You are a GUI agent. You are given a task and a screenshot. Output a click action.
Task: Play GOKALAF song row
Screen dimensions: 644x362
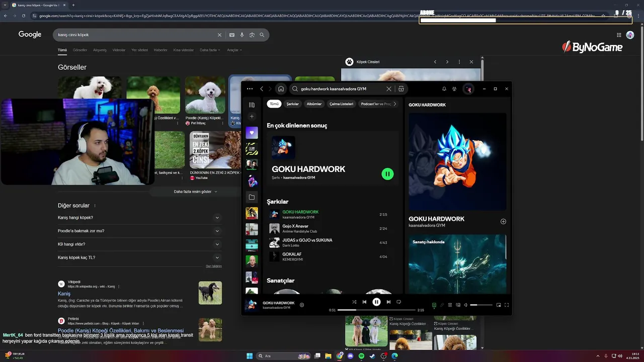point(333,256)
